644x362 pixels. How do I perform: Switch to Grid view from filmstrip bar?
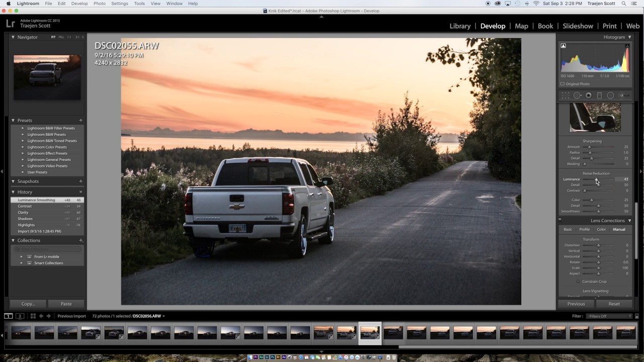33,316
